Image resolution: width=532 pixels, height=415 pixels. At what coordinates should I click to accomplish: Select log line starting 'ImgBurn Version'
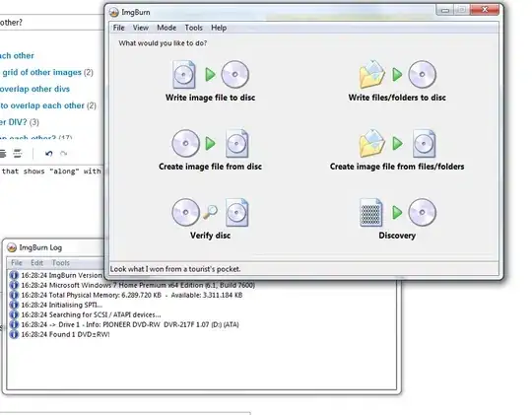tap(61, 275)
